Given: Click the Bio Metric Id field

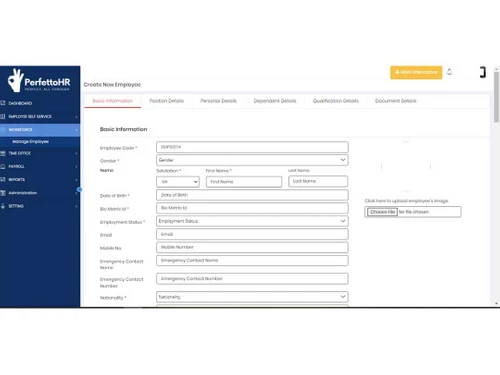Looking at the screenshot, I should 252,208.
